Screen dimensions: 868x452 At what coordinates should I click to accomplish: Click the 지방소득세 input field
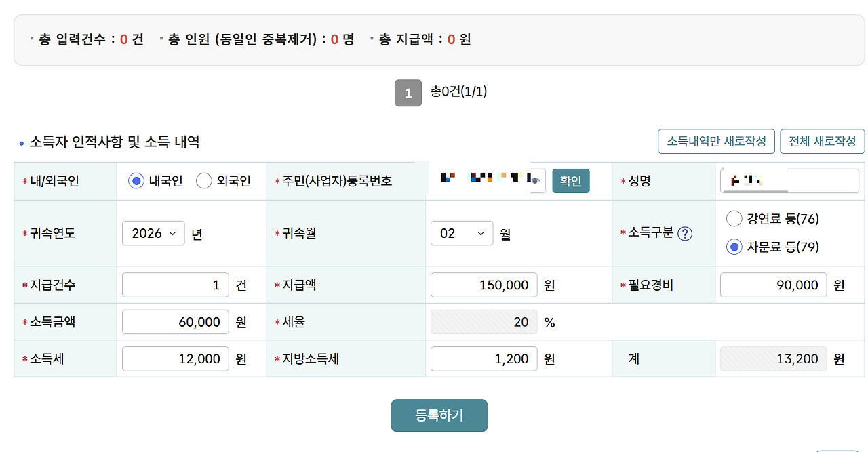[x=484, y=358]
